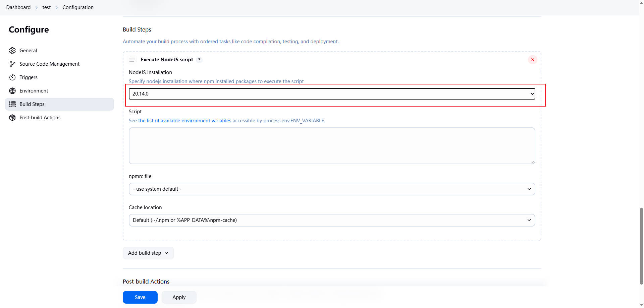644x308 pixels.
Task: Click the drag handle of Execute NodeJS script
Action: 132,60
